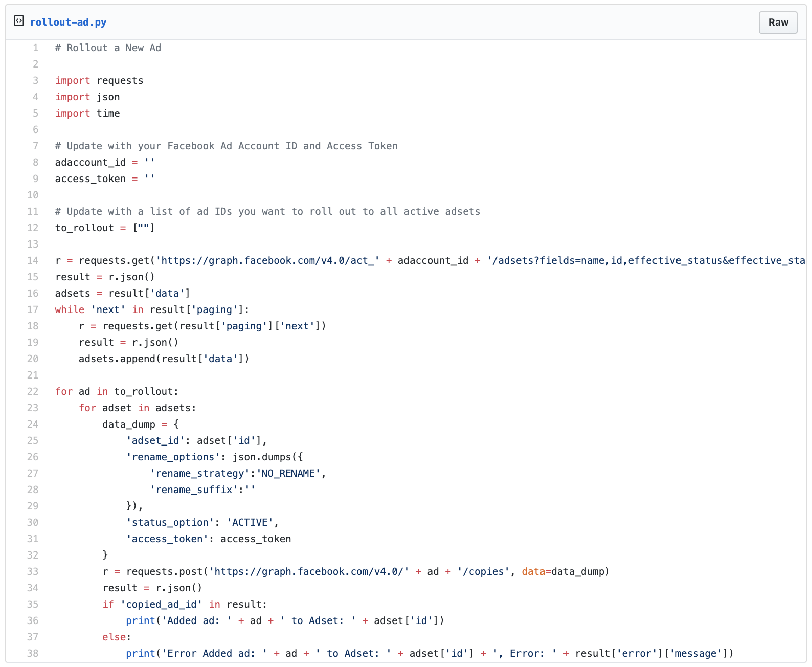Select line number 38
812x667 pixels.
(33, 653)
